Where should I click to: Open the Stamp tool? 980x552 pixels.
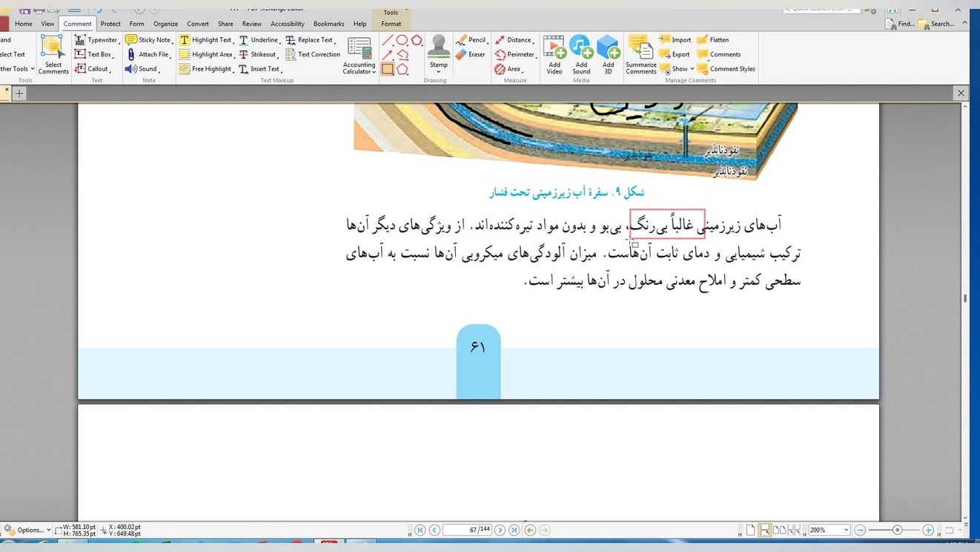(439, 52)
